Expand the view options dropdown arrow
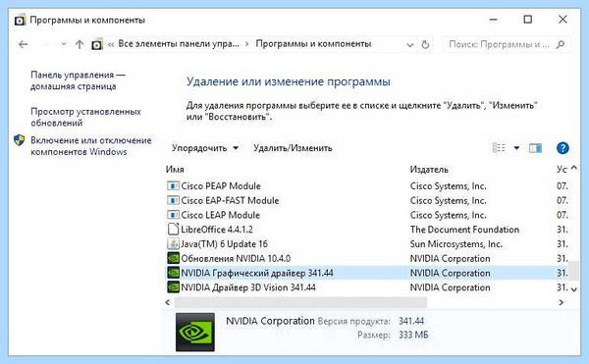The width and height of the screenshot is (589, 364). click(516, 148)
